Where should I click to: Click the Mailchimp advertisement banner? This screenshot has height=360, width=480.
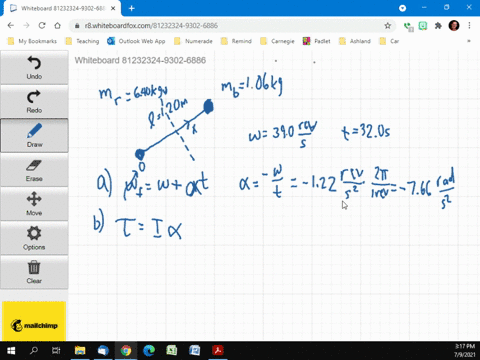point(34,321)
